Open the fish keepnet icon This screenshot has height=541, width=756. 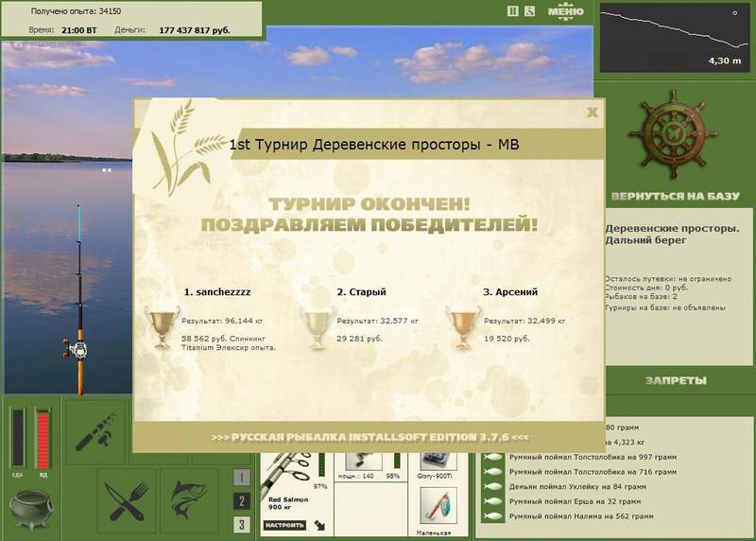click(188, 500)
